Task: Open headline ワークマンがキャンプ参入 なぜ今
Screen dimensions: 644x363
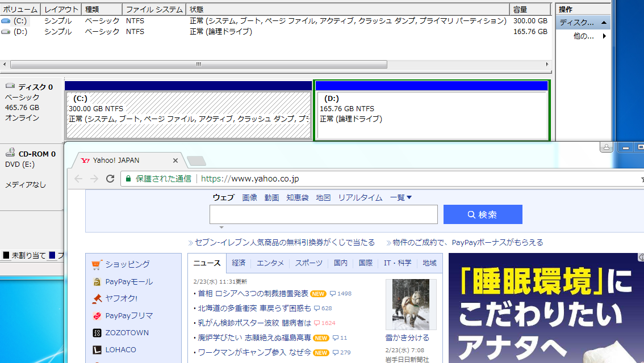Action: pos(254,353)
